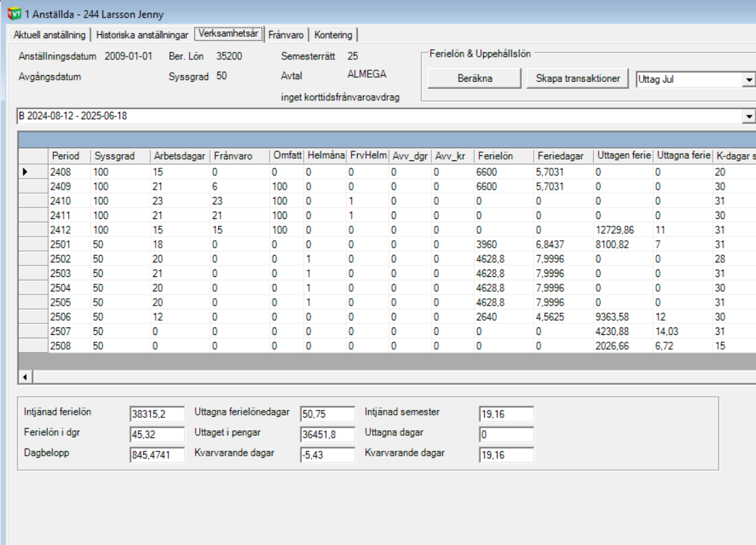This screenshot has height=545, width=756.
Task: Select row indicator arrow for period 2408
Action: 25,172
